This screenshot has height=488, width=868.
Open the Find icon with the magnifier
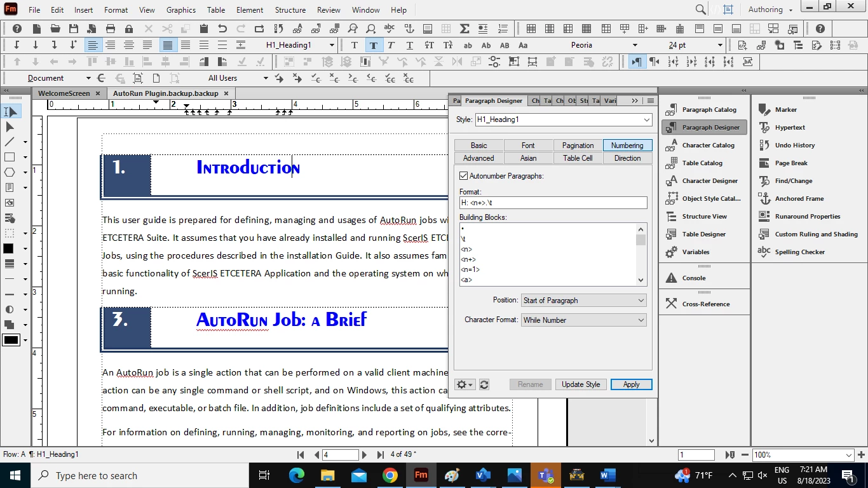[353, 29]
